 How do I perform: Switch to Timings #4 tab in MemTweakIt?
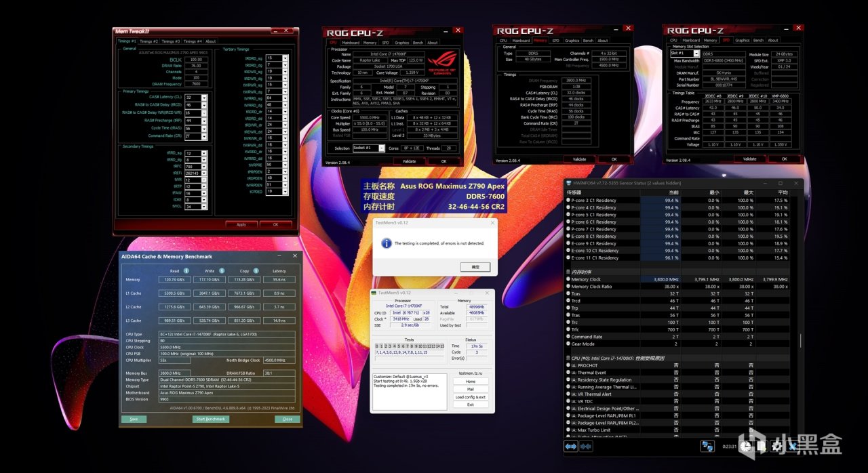coord(193,41)
